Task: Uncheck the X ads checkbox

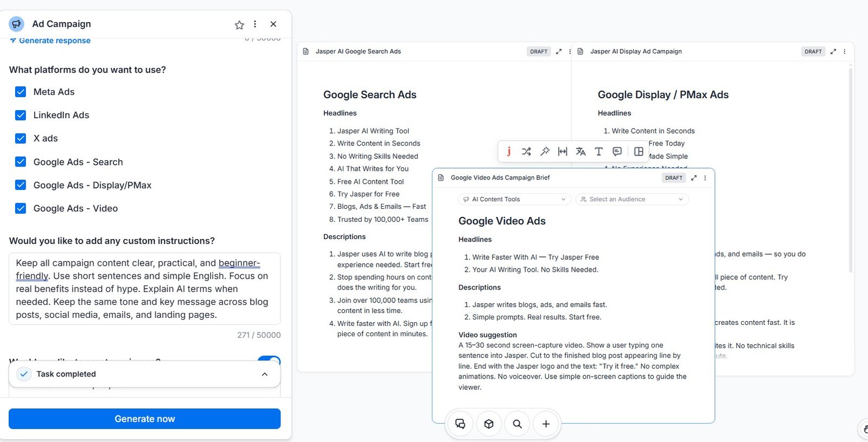Action: click(x=21, y=138)
